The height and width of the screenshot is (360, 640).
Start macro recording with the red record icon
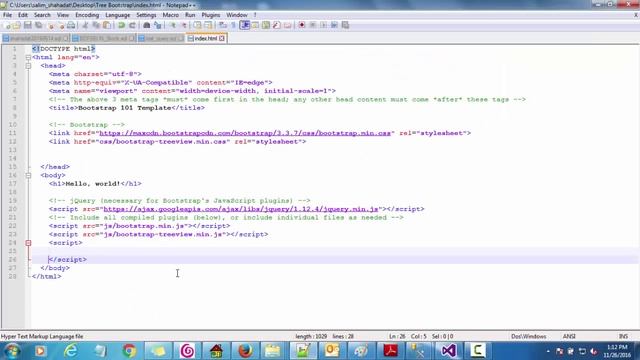click(x=302, y=25)
